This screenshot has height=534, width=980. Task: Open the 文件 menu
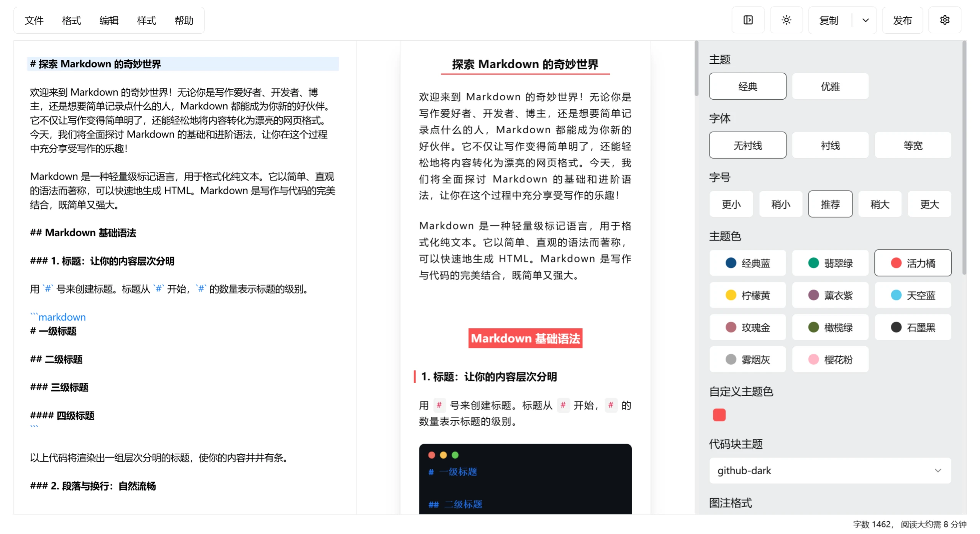34,20
